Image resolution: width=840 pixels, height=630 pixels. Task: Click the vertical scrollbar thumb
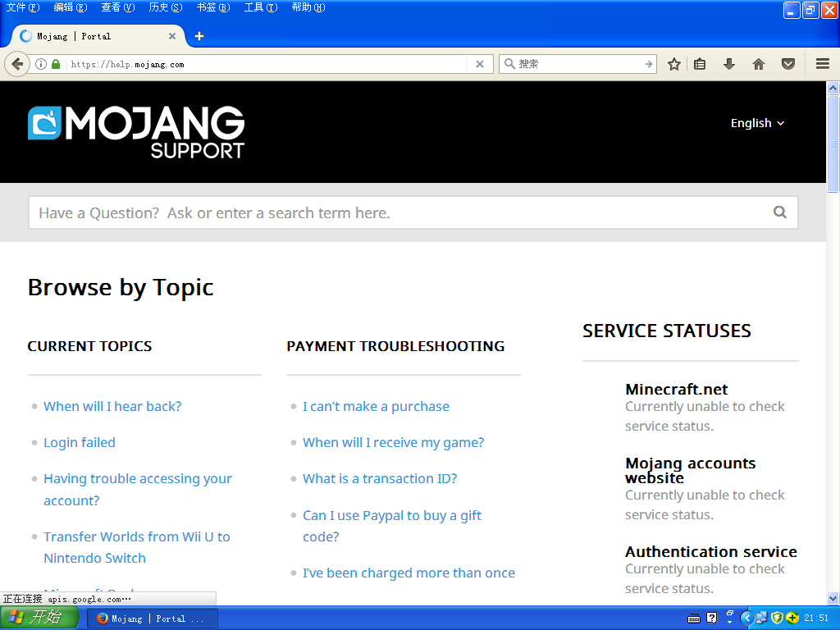click(833, 143)
